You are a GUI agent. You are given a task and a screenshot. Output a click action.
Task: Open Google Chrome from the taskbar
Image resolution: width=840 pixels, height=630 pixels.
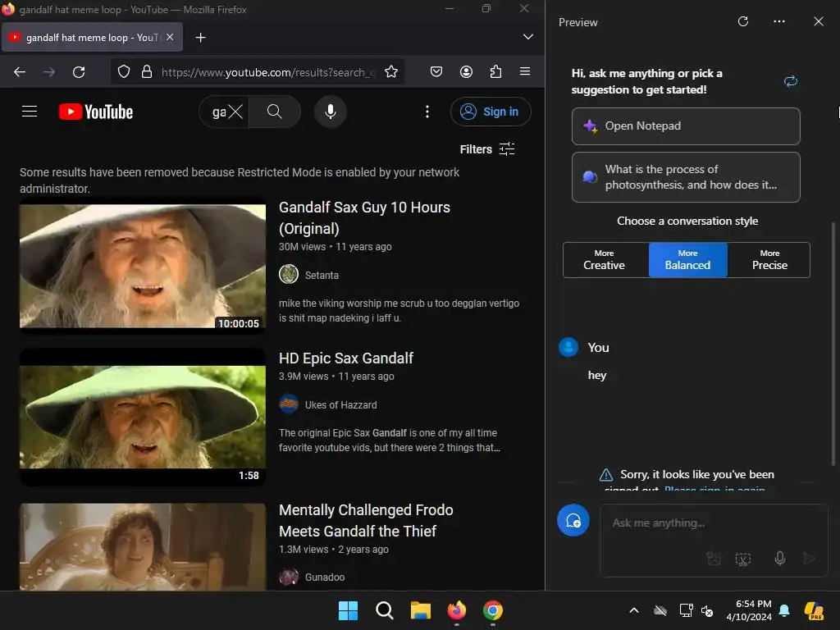tap(493, 610)
